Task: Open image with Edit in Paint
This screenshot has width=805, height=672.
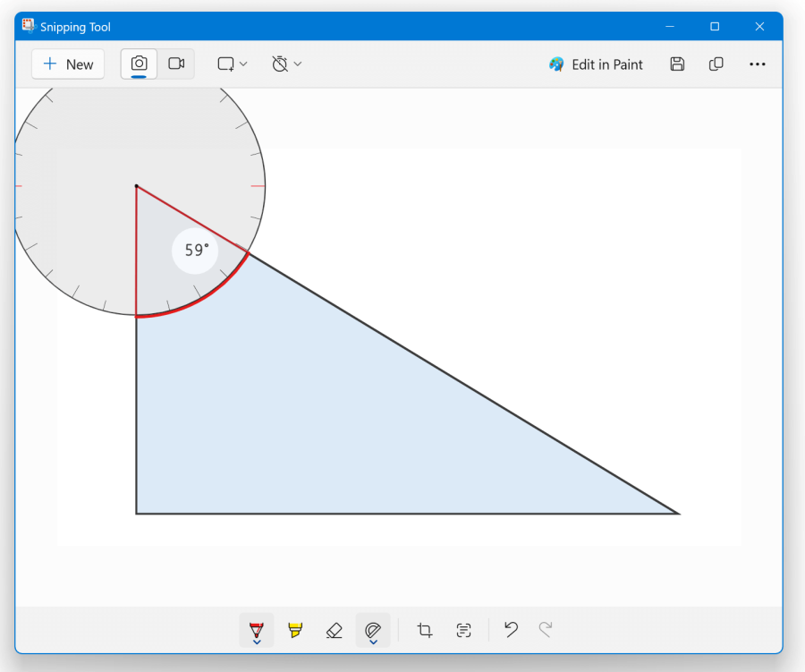Action: coord(596,64)
